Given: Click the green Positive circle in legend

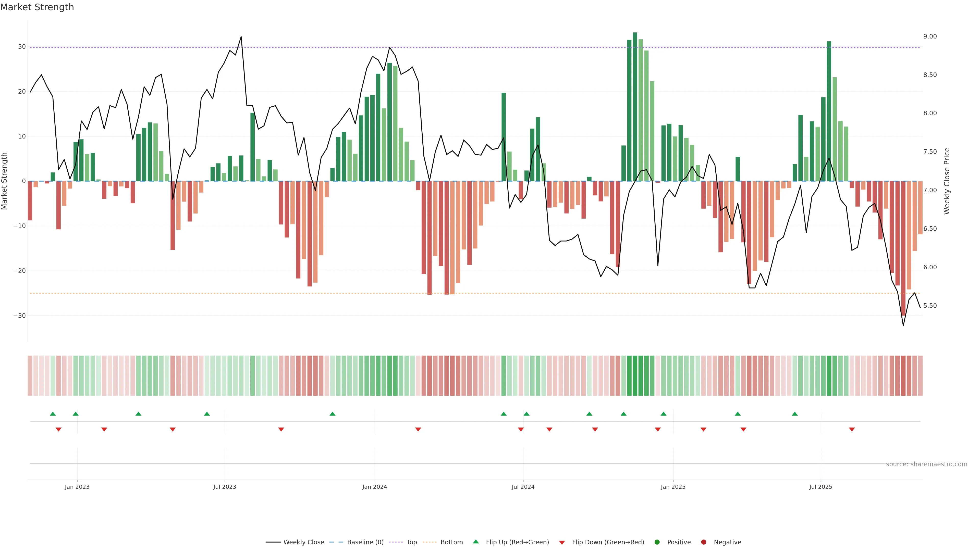Looking at the screenshot, I should (657, 542).
